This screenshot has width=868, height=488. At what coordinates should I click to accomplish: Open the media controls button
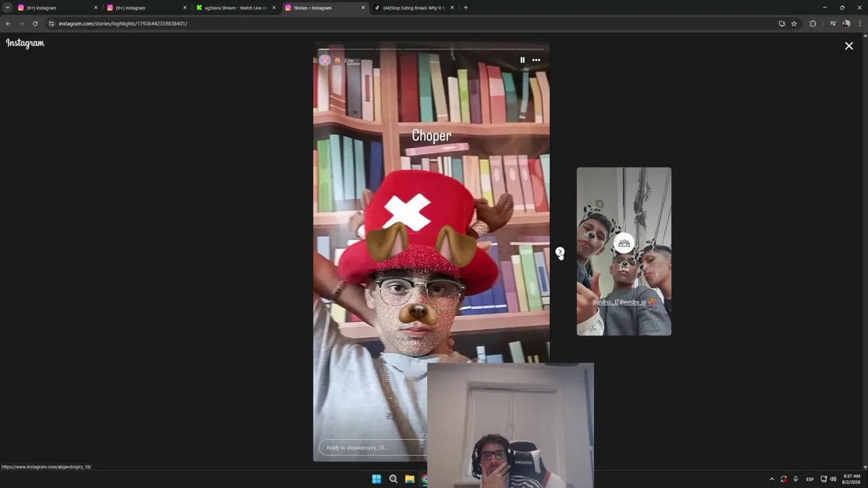point(833,24)
